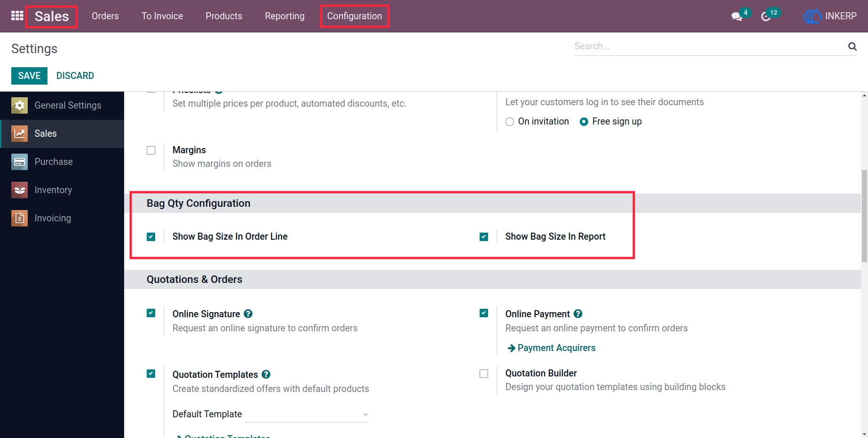Open the Payment Acquirers link
The width and height of the screenshot is (868, 438).
(x=552, y=348)
